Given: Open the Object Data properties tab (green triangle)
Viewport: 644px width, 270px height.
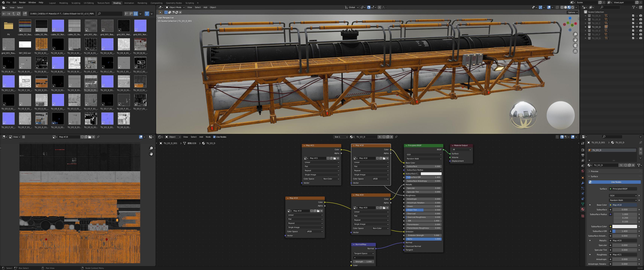Looking at the screenshot, I should [x=583, y=204].
